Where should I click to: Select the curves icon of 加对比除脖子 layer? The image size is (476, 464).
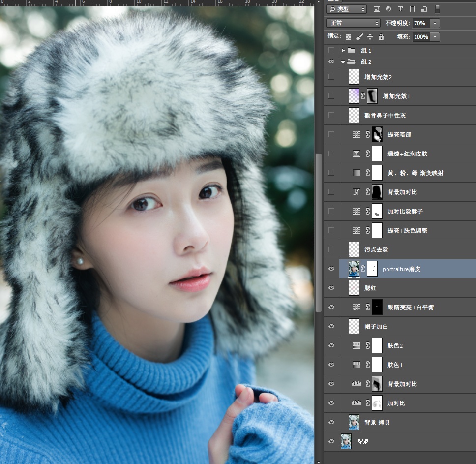click(x=357, y=211)
